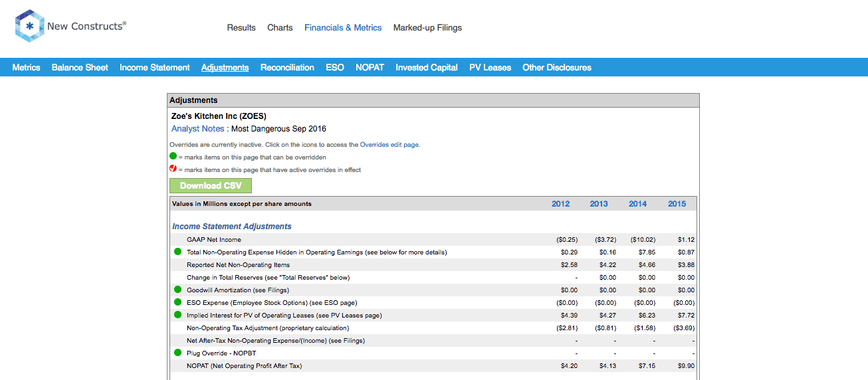Viewport: 868px width, 380px height.
Task: Click Reported Net Non-Operating Items 2013 value $4.22
Action: pos(607,264)
